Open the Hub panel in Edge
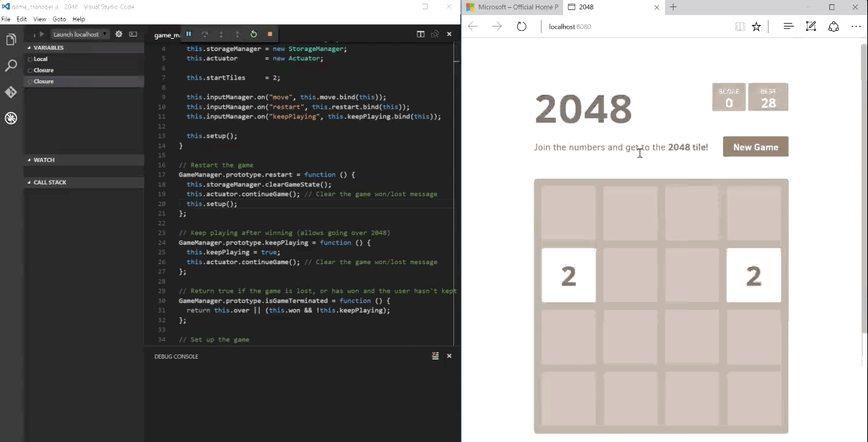 (x=788, y=26)
